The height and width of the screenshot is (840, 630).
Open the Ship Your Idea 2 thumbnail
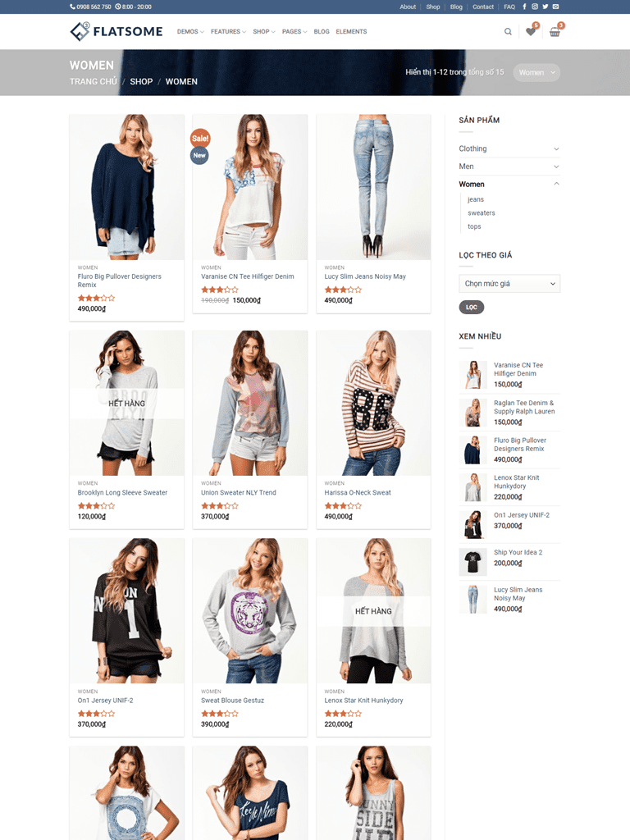[x=473, y=562]
